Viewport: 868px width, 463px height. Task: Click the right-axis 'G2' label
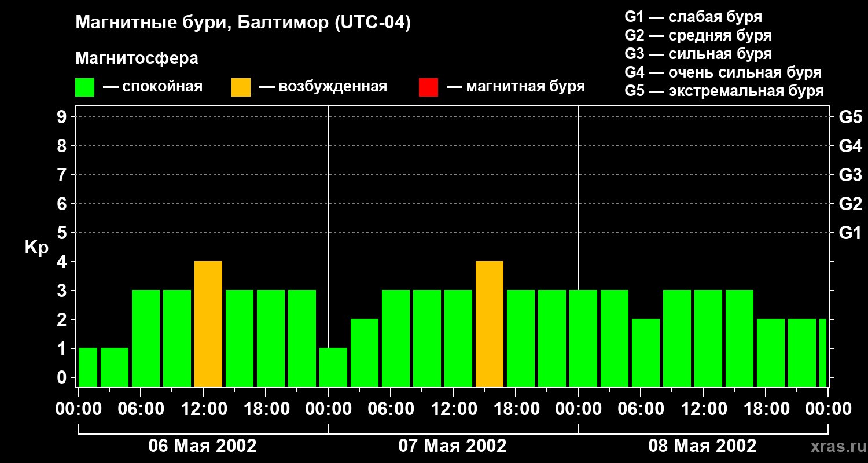850,204
